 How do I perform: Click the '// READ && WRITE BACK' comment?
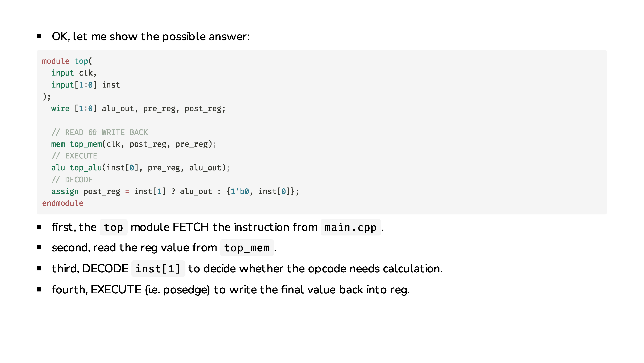99,132
